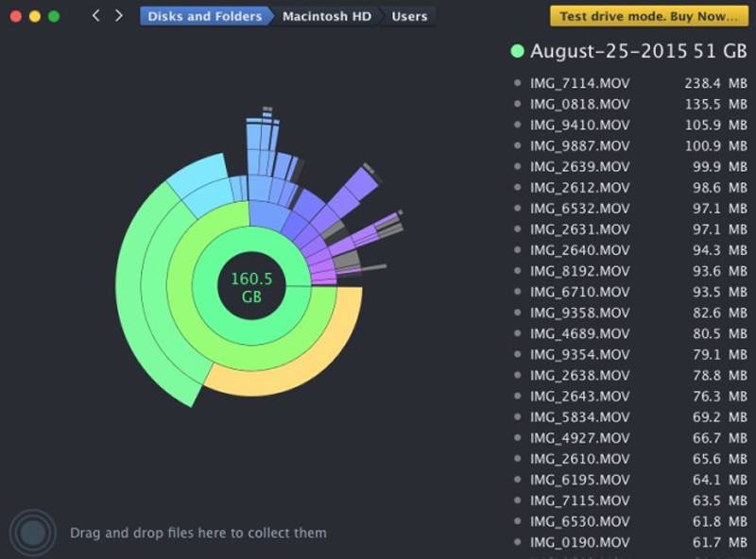The height and width of the screenshot is (559, 756).
Task: Select IMG_6530.MOV row
Action: [630, 521]
